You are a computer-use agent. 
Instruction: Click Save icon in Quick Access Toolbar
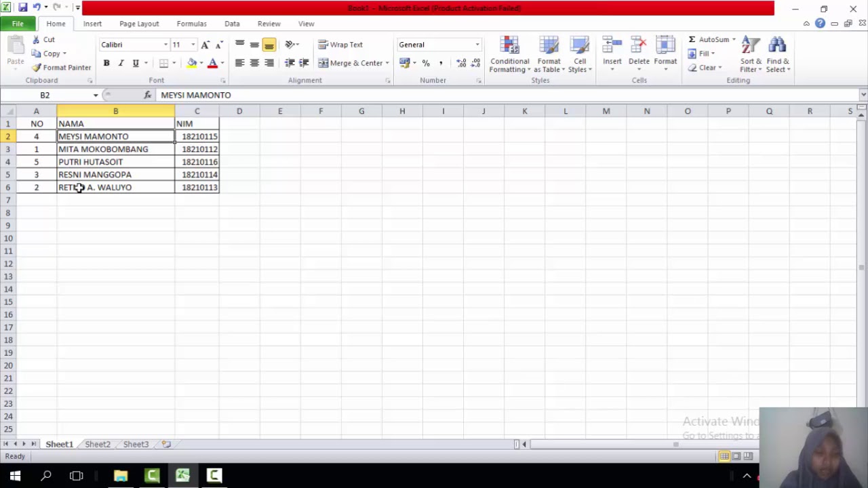[x=23, y=8]
